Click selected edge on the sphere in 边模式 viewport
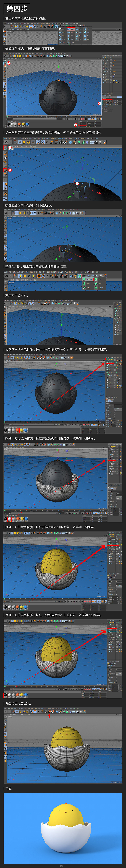Screen dimensions: 126x868 [x=82, y=187]
